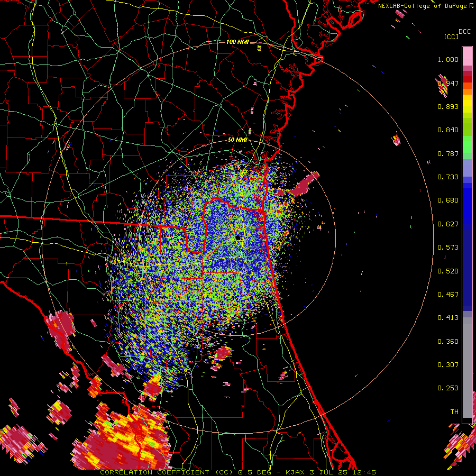Click the 50 NMI range ring label
Image resolution: width=476 pixels, height=476 pixels.
click(237, 140)
